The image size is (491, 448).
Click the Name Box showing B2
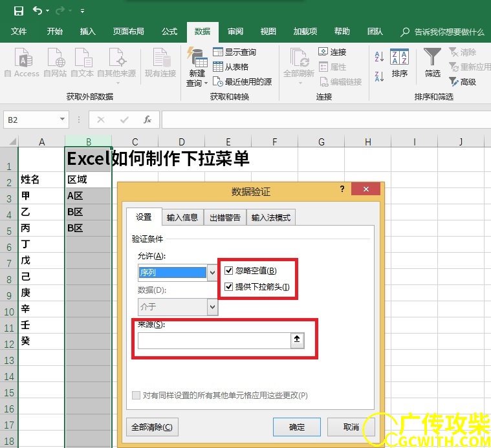tap(30, 120)
